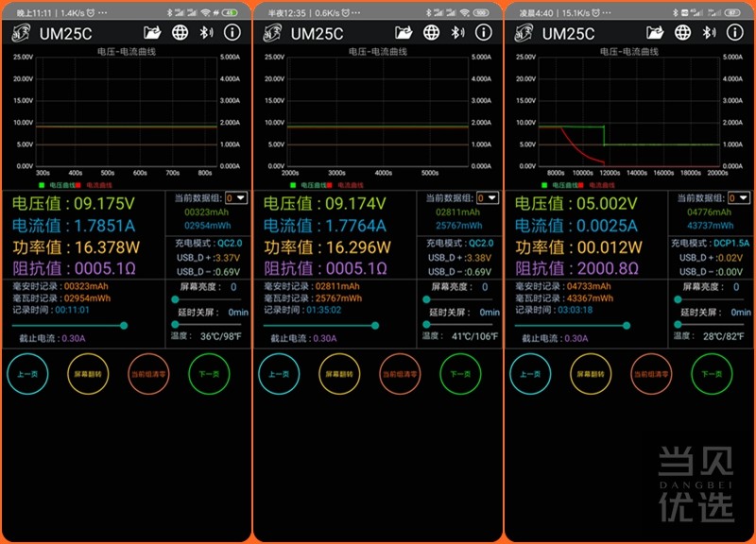Adjust the 截止电流 slider under 01:35:02

[321, 326]
